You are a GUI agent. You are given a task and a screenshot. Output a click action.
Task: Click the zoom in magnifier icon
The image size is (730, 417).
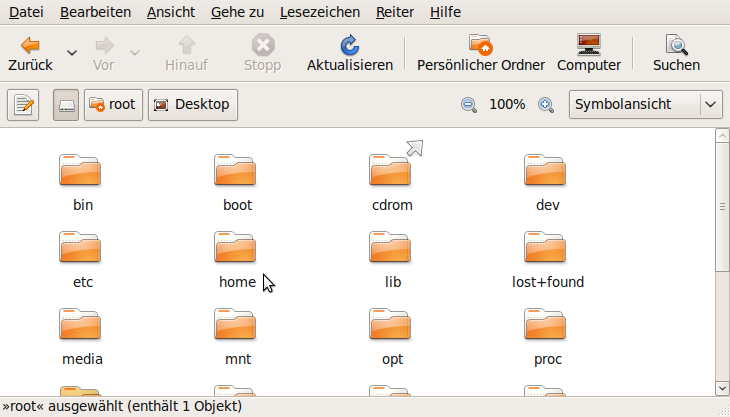[546, 105]
